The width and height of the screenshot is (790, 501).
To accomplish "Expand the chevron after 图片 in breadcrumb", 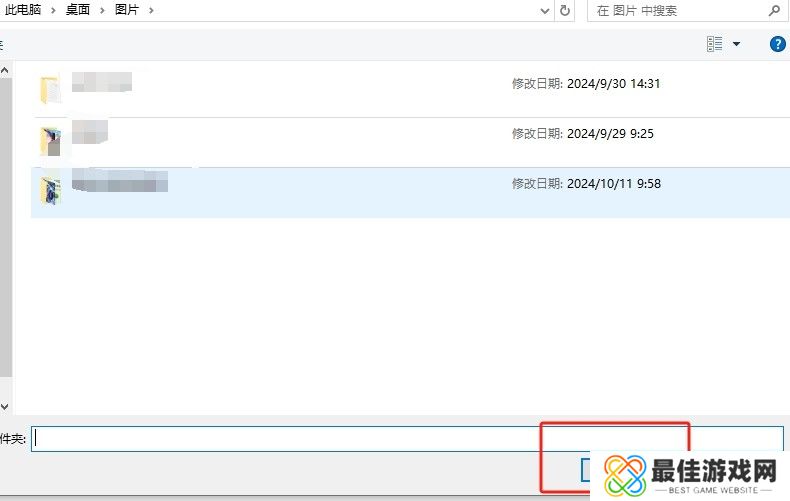I will [151, 9].
